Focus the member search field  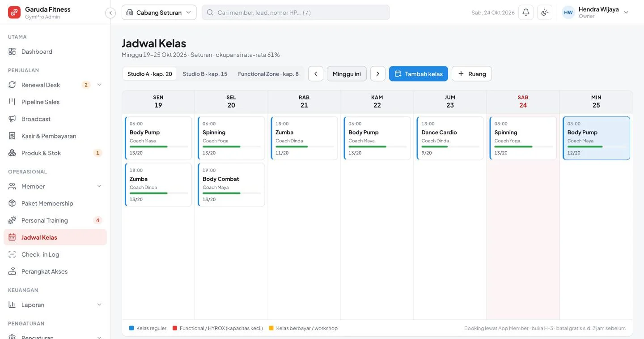click(x=296, y=13)
